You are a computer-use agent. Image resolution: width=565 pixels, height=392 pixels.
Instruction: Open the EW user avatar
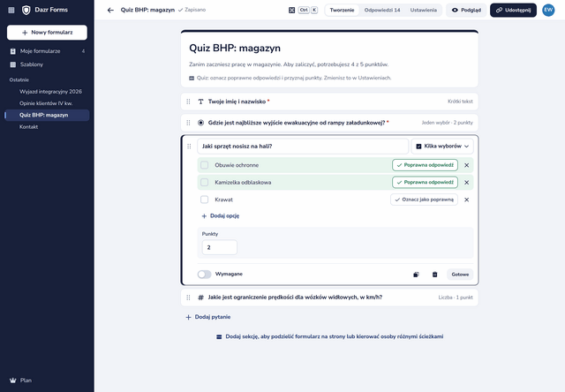[548, 10]
